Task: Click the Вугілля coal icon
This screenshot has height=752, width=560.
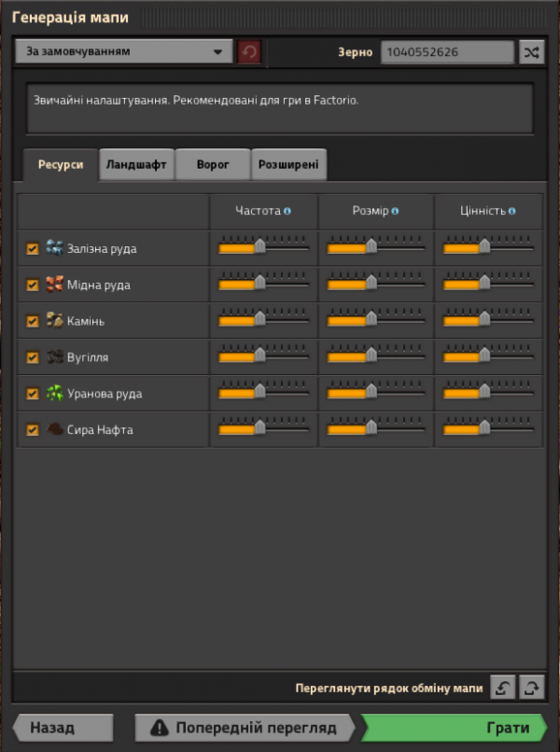Action: point(55,356)
